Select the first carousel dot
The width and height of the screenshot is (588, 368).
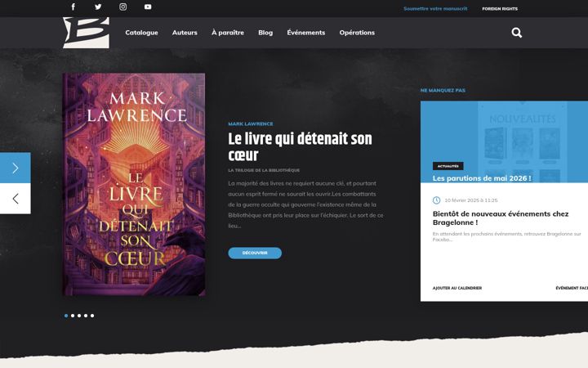[66, 316]
